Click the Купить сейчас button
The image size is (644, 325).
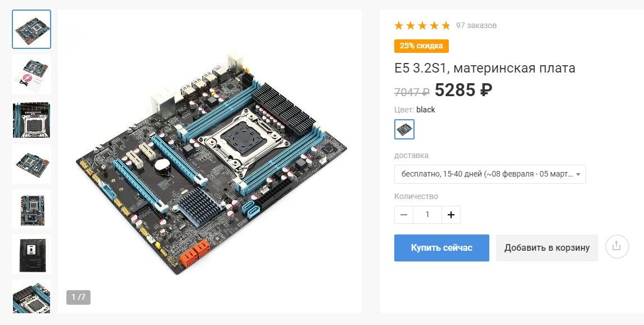coord(442,248)
